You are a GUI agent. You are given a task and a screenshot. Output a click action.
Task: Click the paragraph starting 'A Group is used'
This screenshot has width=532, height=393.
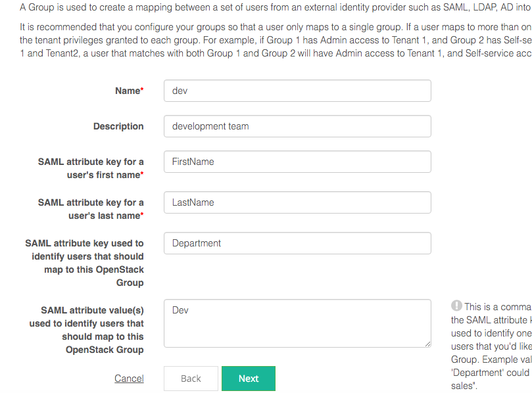coord(275,8)
